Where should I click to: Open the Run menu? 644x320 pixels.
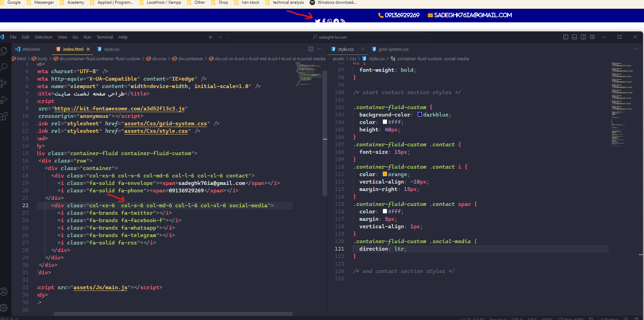[x=87, y=37]
